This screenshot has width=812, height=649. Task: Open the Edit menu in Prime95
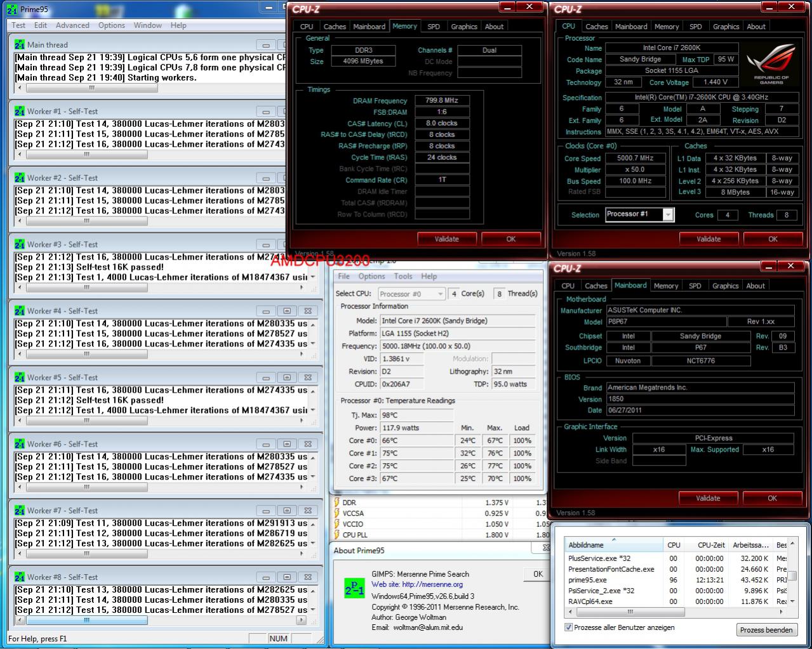point(41,25)
